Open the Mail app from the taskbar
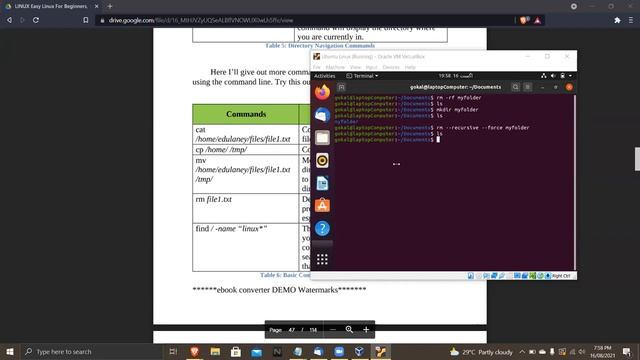Image resolution: width=640 pixels, height=360 pixels. click(256, 351)
